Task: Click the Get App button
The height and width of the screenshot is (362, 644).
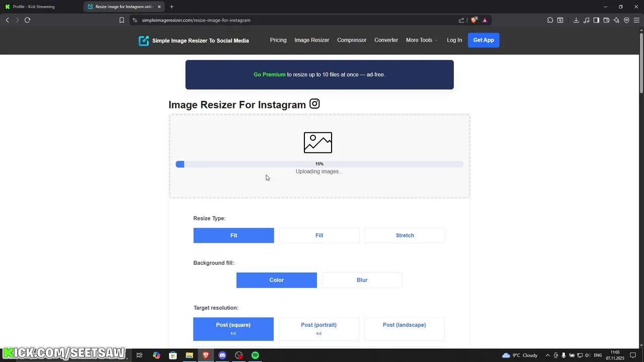Action: (x=484, y=40)
